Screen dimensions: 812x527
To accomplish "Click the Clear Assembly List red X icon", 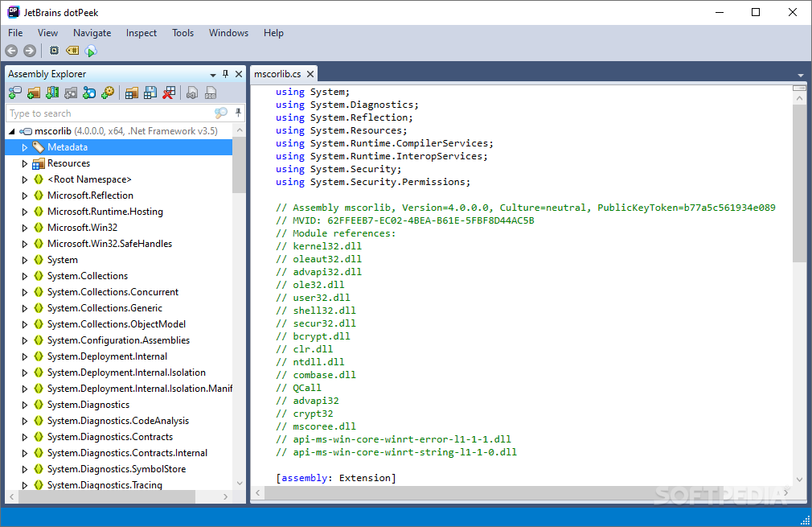I will tap(169, 93).
